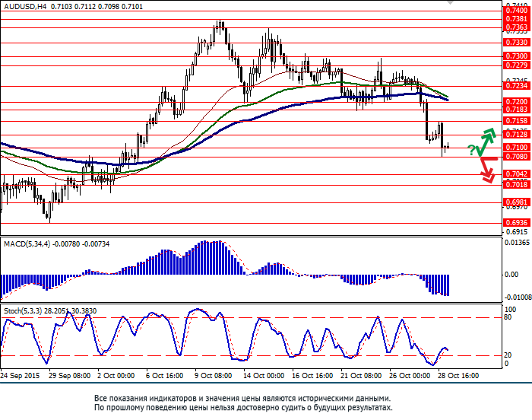
Task: Select the 0.7381 red price level label
Action: [516, 19]
